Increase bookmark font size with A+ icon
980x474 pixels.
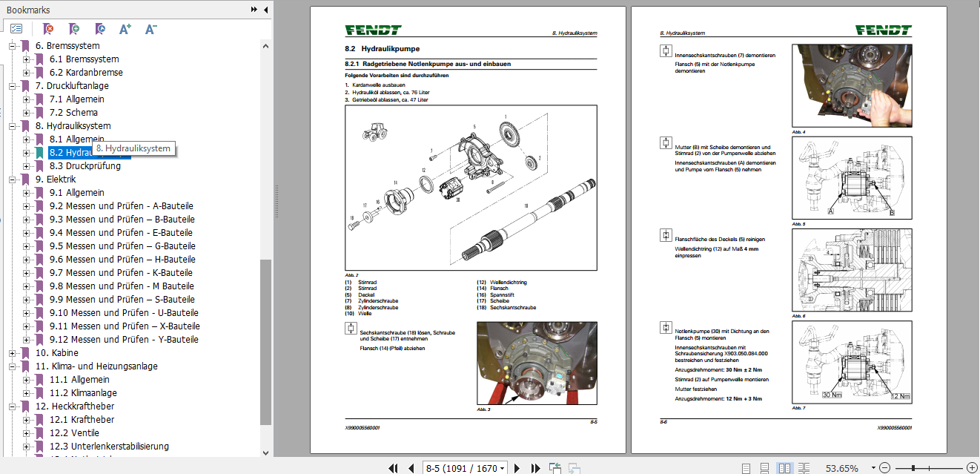[x=125, y=29]
